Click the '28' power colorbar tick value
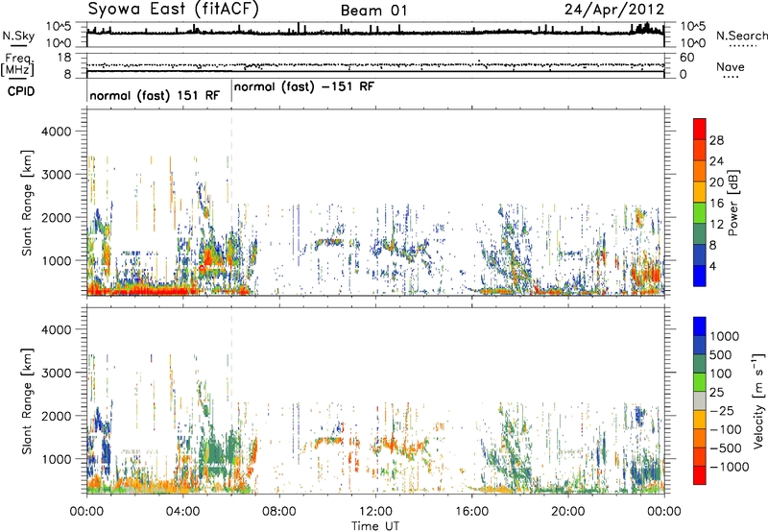The image size is (768, 532). pyautogui.click(x=716, y=140)
